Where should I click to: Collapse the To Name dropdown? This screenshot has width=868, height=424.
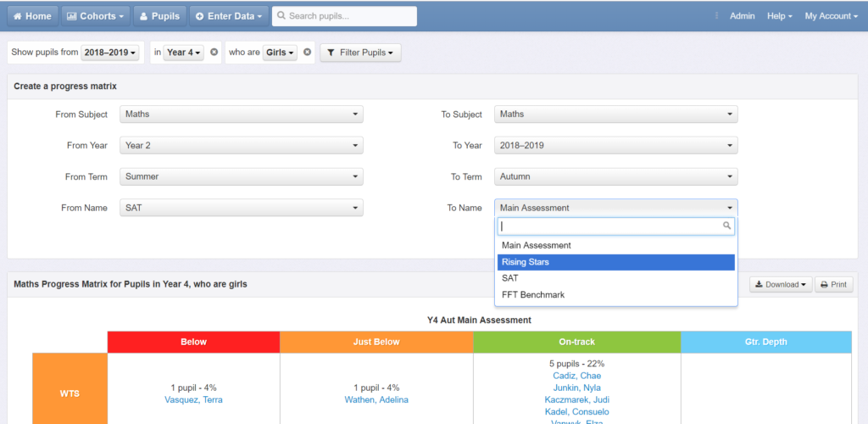(615, 208)
